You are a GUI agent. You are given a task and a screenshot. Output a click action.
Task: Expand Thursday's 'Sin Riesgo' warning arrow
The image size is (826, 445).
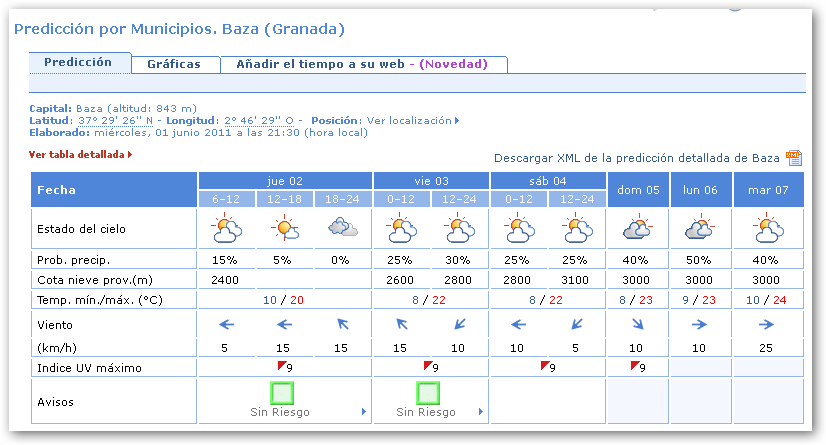tap(362, 412)
